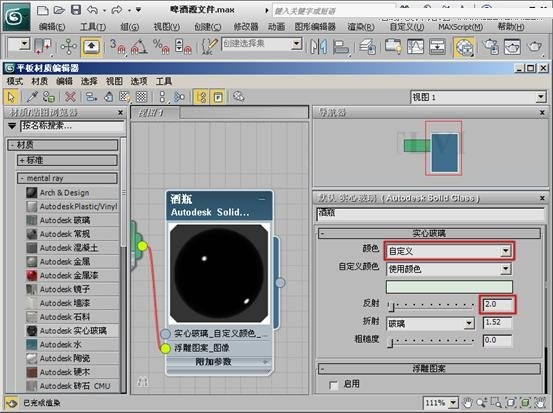Open rendered frame window icon
Image resolution: width=553 pixels, height=413 pixels.
tap(512, 47)
